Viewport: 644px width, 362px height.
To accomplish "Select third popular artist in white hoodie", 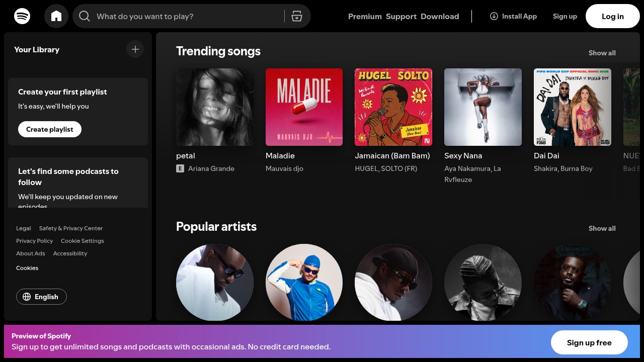I will [x=393, y=282].
